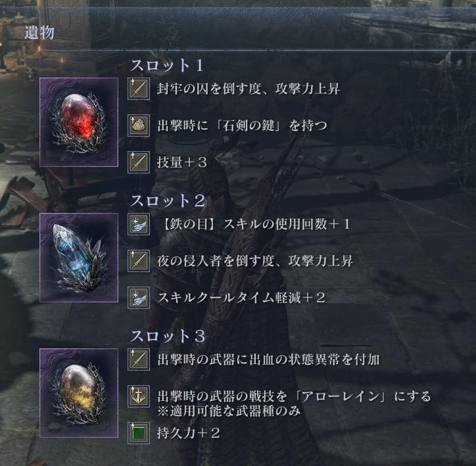The width and height of the screenshot is (476, 466).
Task: Select the yellow relic in Slot 3
Action: [79, 393]
